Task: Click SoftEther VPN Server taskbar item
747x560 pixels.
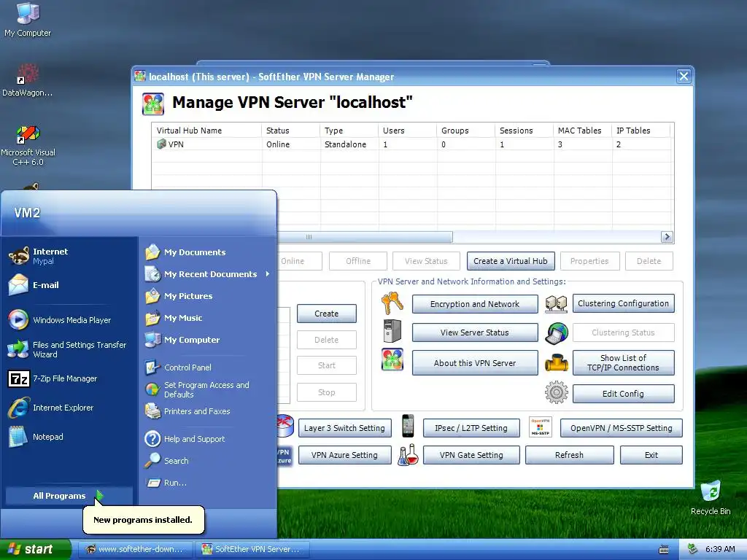Action: 252,549
